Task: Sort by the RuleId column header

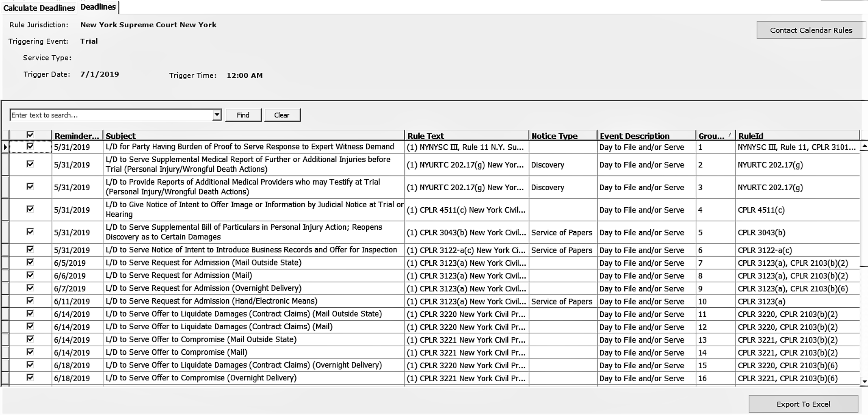Action: pos(797,136)
